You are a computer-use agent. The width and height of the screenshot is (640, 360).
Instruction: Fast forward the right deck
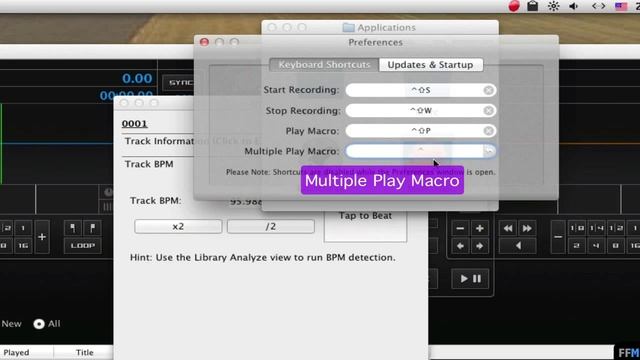(x=527, y=229)
